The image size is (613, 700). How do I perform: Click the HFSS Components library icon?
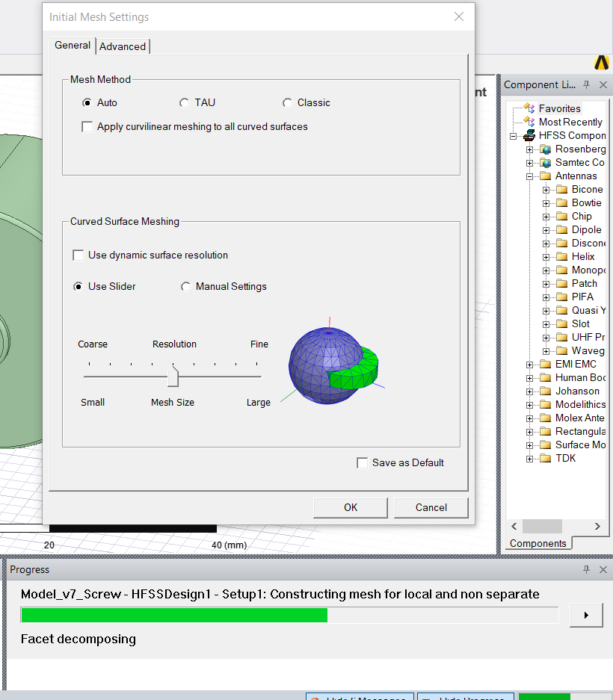pyautogui.click(x=529, y=135)
